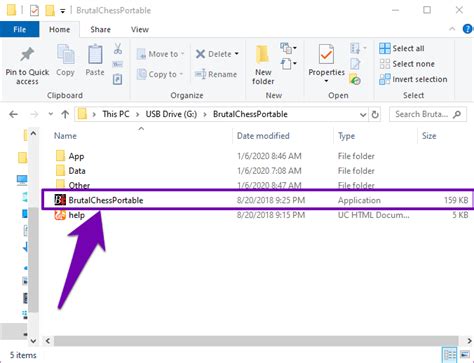474x363 pixels.
Task: Click the Rename button
Action: [x=216, y=74]
